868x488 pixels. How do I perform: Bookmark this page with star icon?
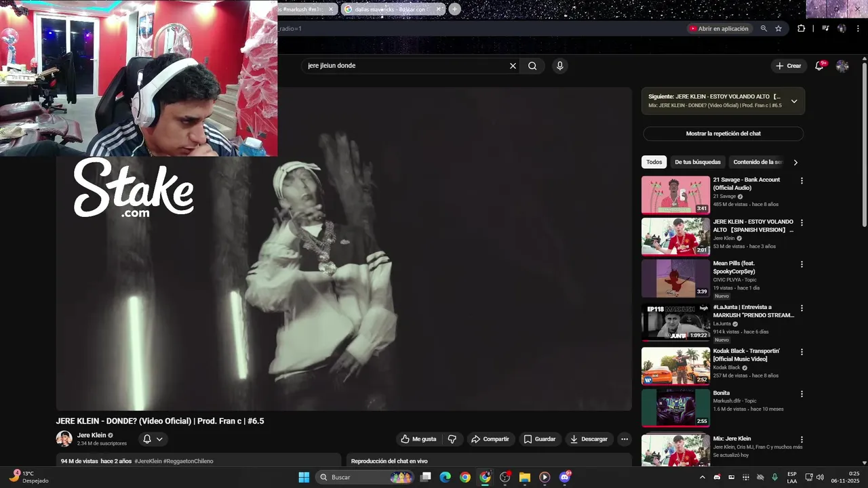tap(778, 28)
